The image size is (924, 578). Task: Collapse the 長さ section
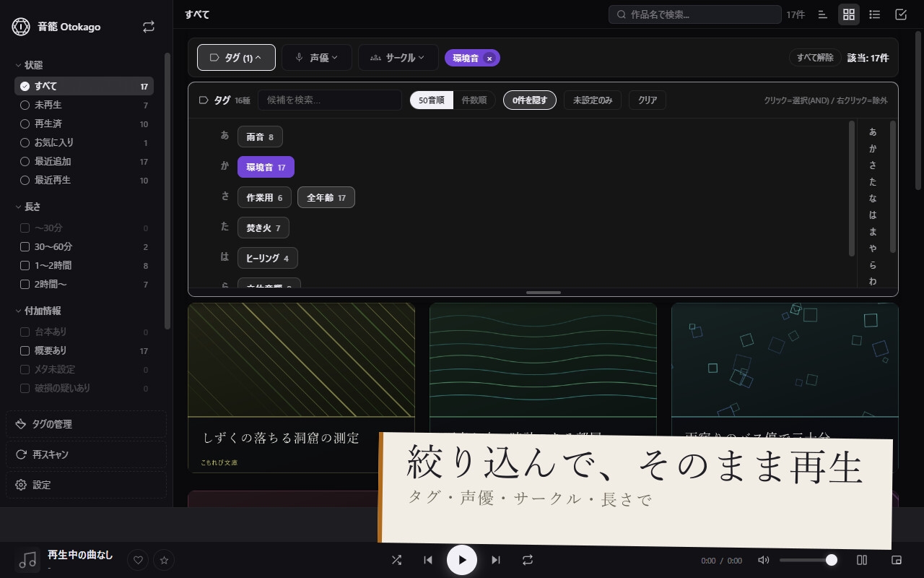(x=28, y=207)
